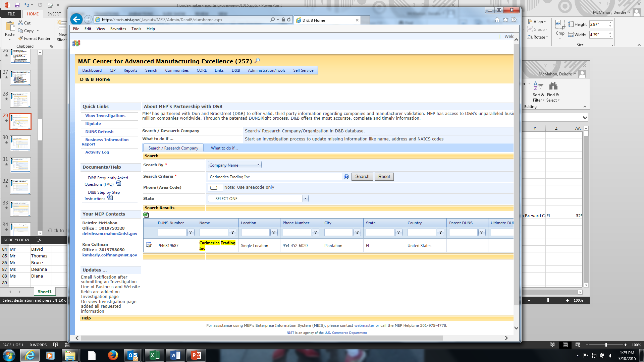This screenshot has width=644, height=362.
Task: Click the City column filter icon
Action: 357,232
